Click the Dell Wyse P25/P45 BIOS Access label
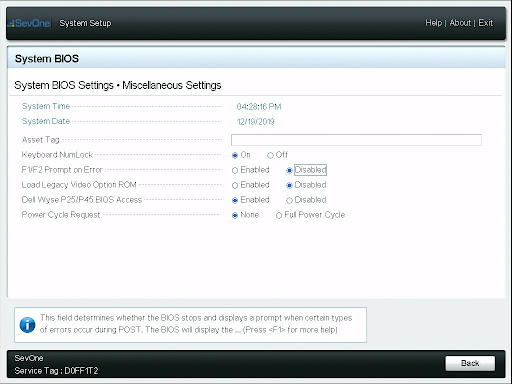This screenshot has height=384, width=512. click(x=82, y=200)
